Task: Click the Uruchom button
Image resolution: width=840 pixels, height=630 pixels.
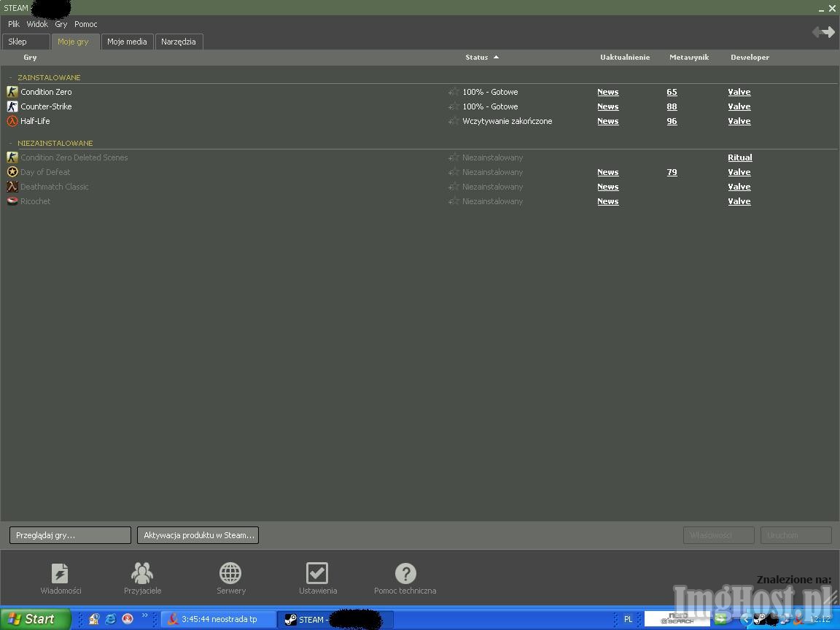Action: point(796,535)
